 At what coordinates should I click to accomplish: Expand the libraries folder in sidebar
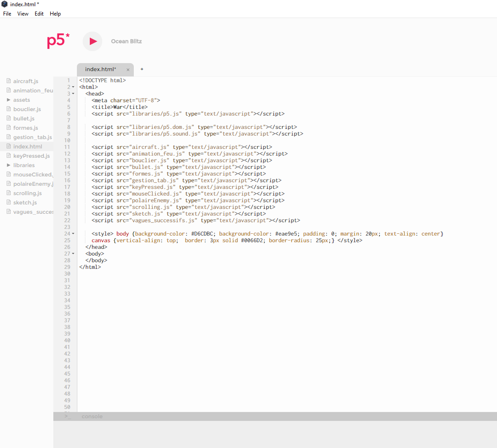point(8,165)
